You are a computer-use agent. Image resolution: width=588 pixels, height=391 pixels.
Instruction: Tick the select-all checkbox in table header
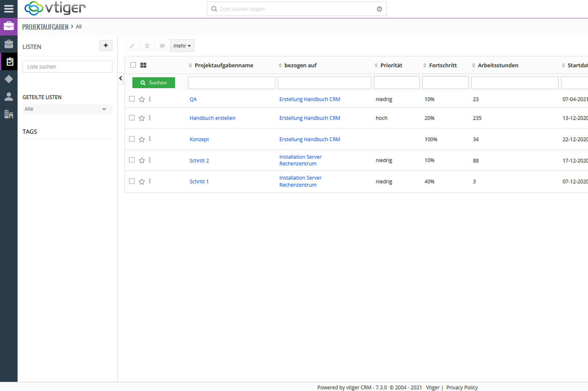click(133, 65)
